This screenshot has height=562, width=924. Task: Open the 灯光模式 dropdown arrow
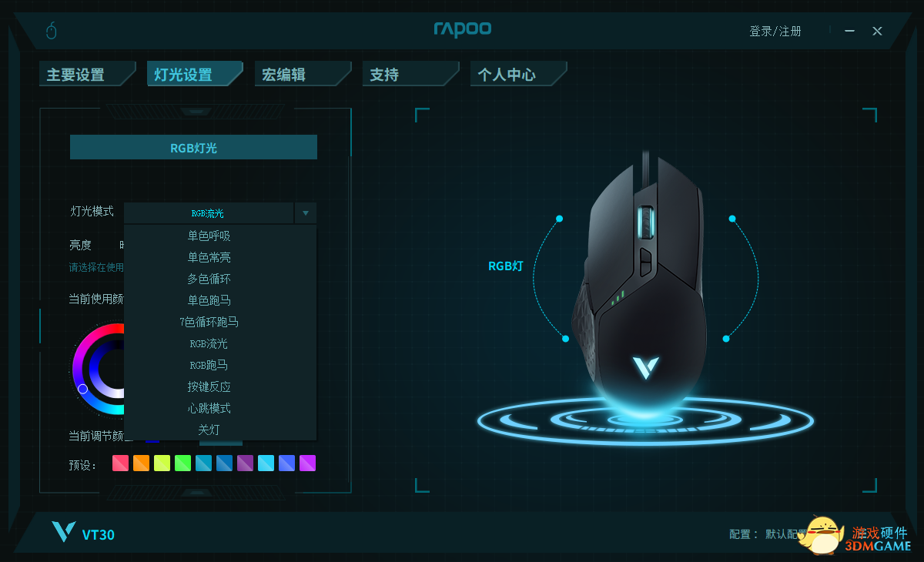(x=306, y=213)
